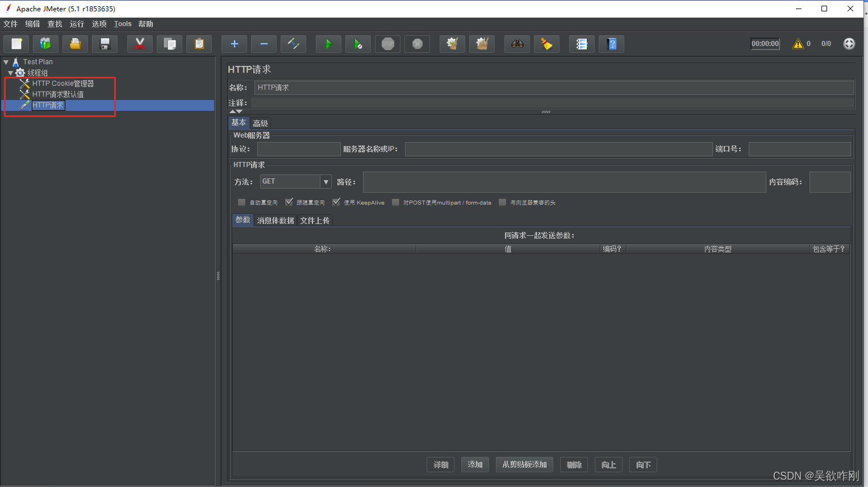Click the New test plan toolbar icon

[16, 44]
